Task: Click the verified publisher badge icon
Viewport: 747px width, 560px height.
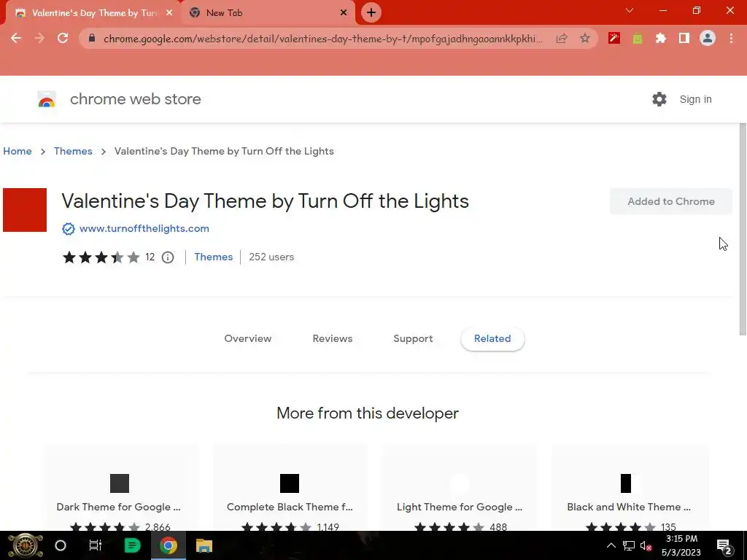Action: [69, 229]
